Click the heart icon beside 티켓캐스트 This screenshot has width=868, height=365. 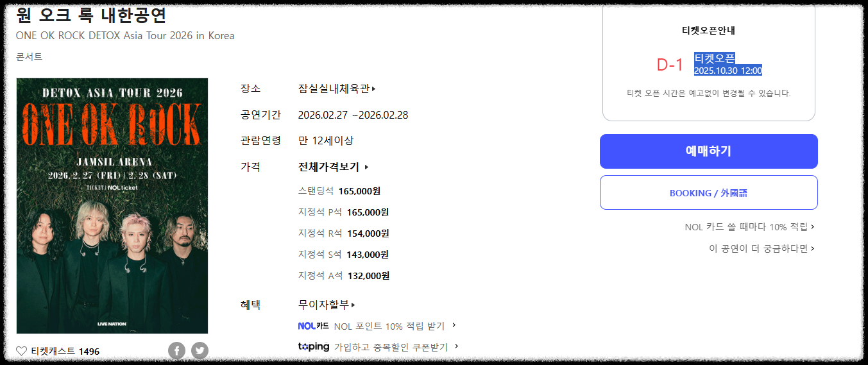pyautogui.click(x=22, y=351)
